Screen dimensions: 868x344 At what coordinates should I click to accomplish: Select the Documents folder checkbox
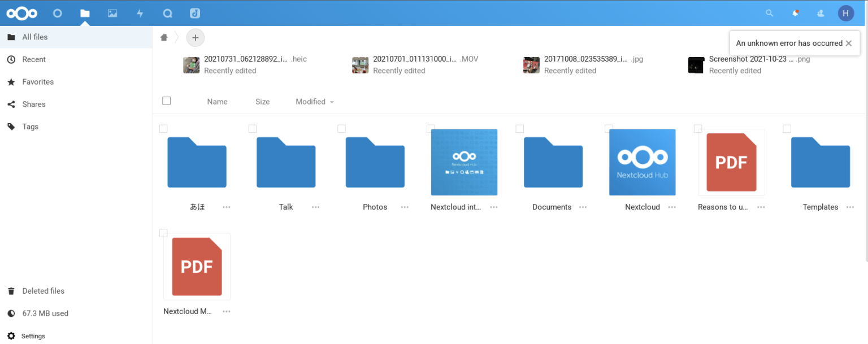tap(519, 128)
